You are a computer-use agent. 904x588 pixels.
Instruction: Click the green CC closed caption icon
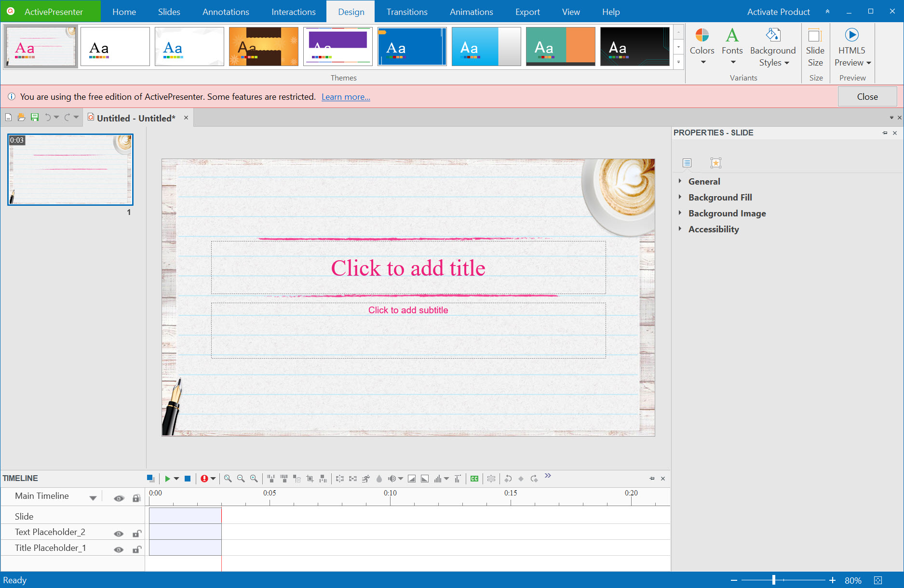(x=474, y=479)
